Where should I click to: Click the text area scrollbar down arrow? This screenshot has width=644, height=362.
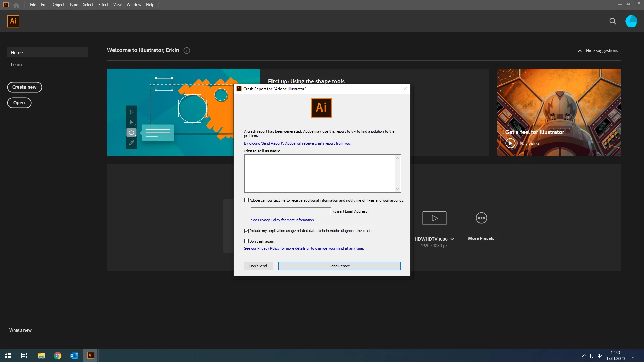click(398, 189)
